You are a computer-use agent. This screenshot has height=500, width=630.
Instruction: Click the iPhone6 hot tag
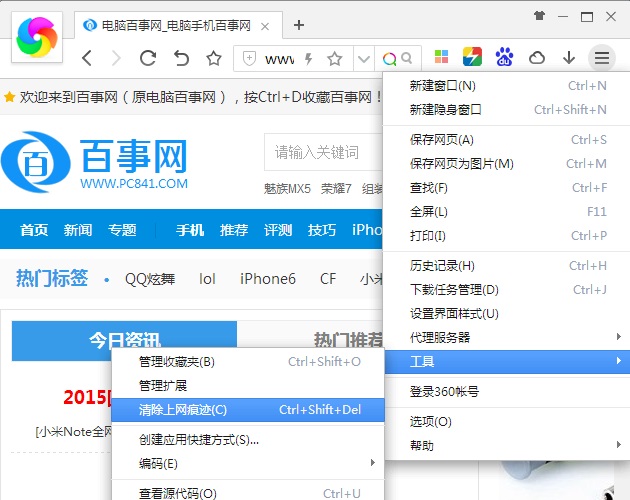pyautogui.click(x=268, y=279)
